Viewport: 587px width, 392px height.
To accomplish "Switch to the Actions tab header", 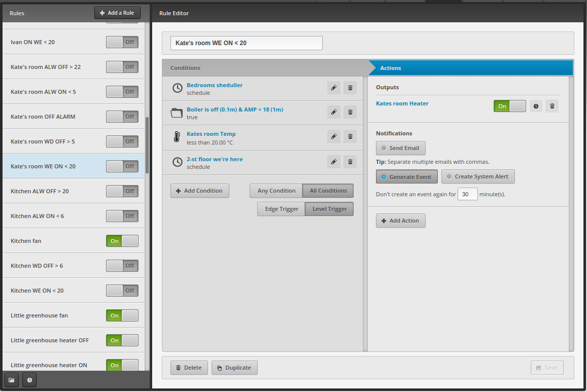I will [x=471, y=68].
